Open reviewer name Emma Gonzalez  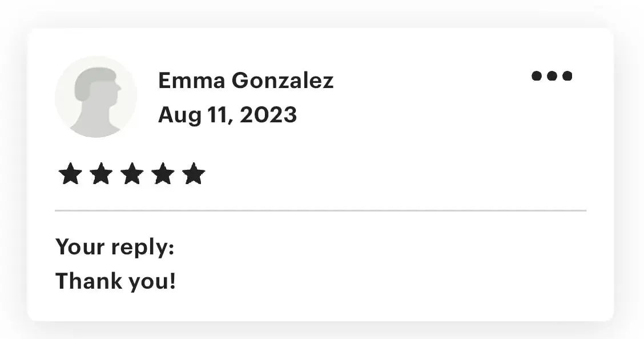coord(245,80)
